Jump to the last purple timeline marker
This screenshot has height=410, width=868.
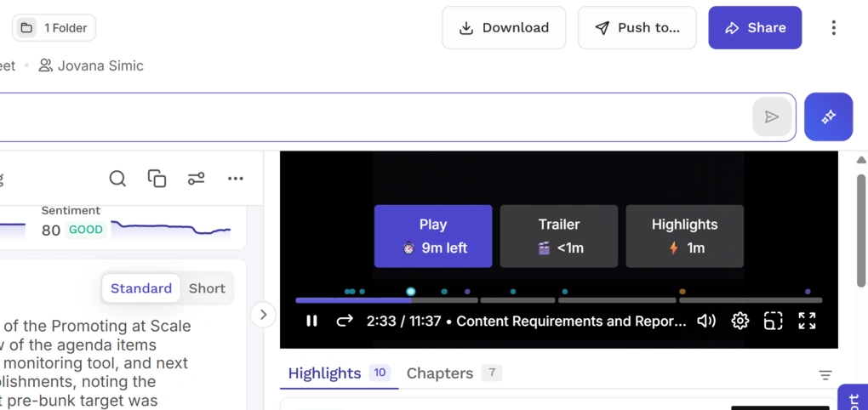point(808,292)
